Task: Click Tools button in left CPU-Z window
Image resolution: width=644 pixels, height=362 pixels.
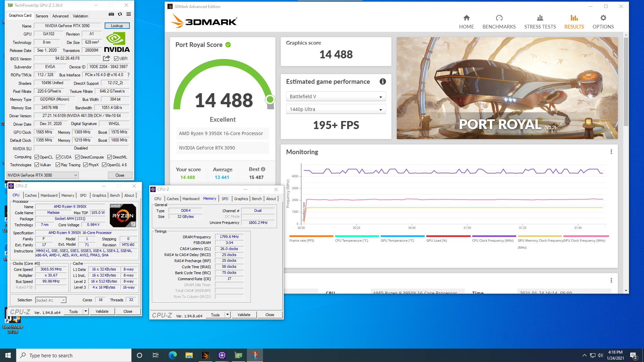Action: pyautogui.click(x=73, y=312)
